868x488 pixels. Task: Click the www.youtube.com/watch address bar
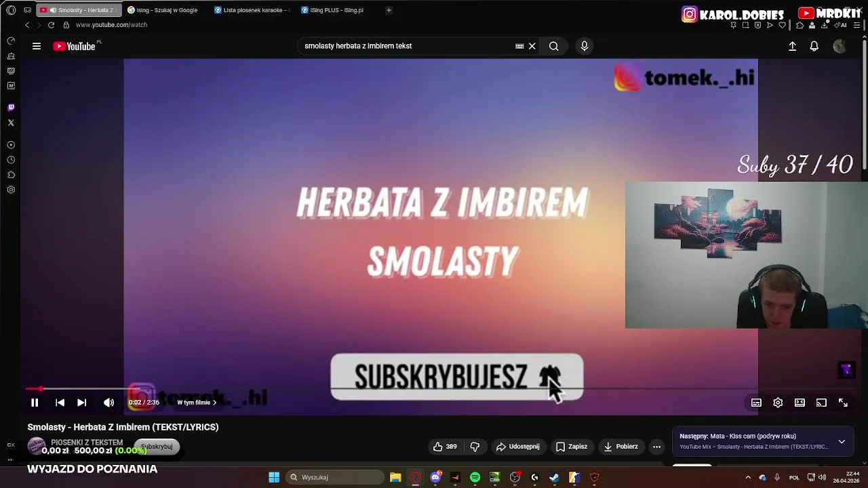[x=111, y=25]
